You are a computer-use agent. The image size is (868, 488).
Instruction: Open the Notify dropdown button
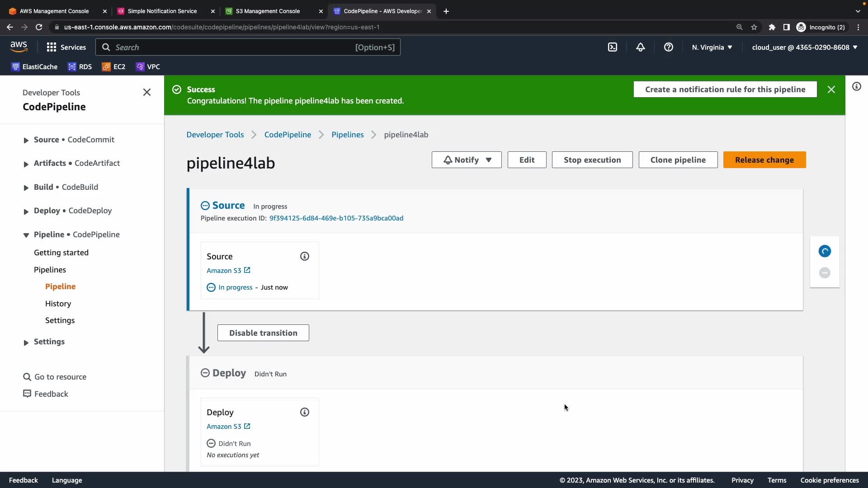tap(467, 160)
